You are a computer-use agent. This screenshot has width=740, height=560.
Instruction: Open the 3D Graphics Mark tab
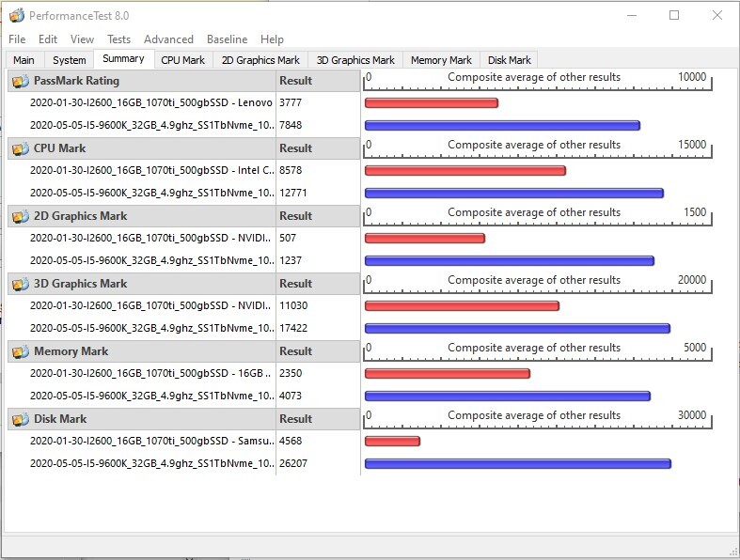click(355, 60)
